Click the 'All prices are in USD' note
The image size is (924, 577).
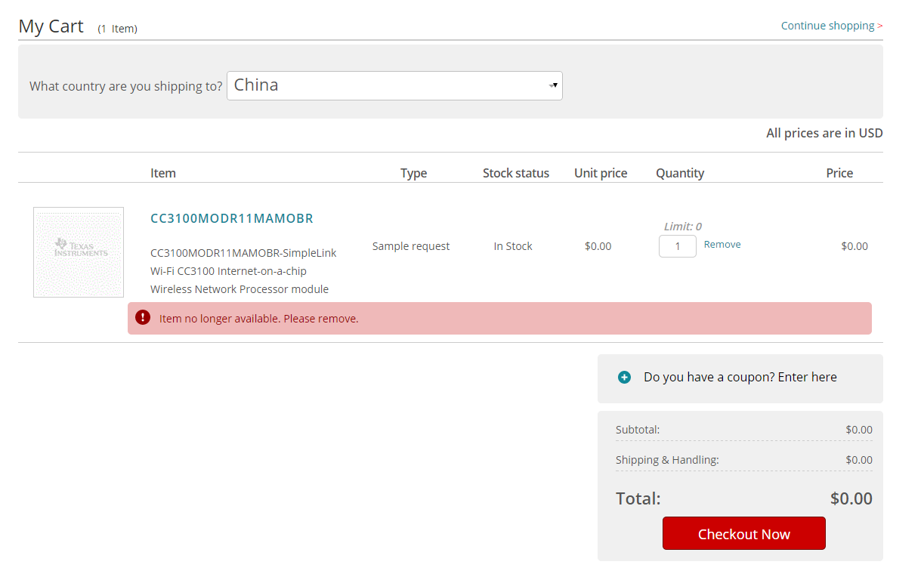(824, 133)
